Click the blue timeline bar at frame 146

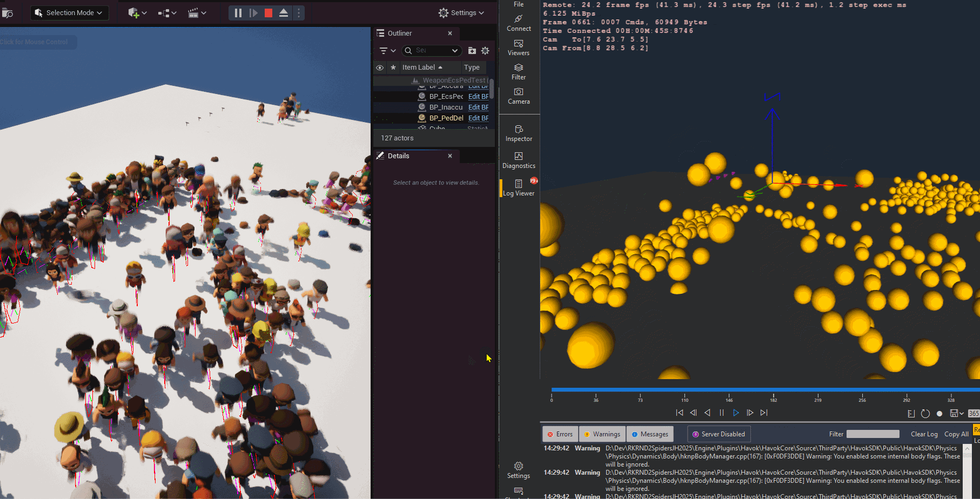729,389
